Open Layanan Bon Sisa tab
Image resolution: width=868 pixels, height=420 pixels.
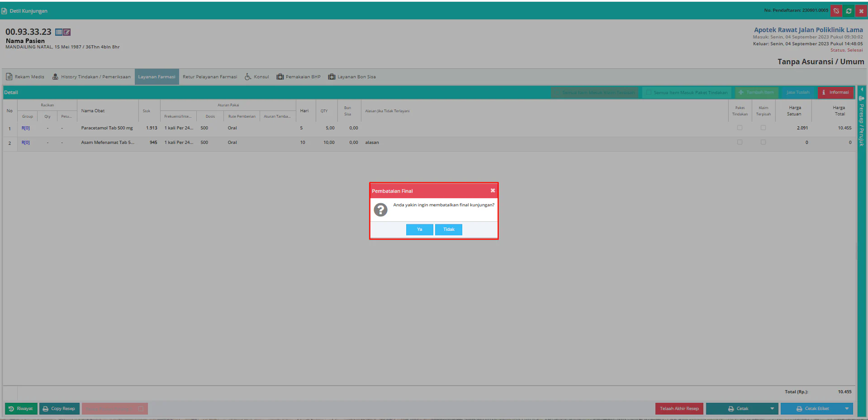pyautogui.click(x=352, y=77)
